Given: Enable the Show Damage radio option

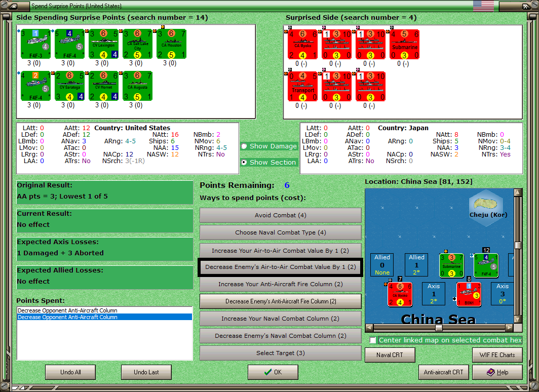Looking at the screenshot, I should tap(244, 146).
